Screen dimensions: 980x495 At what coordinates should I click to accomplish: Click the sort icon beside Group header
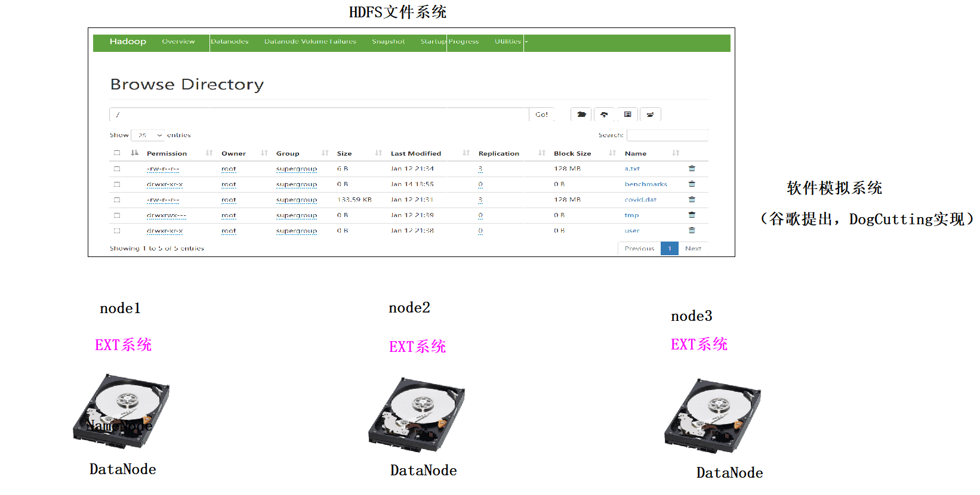click(x=325, y=153)
